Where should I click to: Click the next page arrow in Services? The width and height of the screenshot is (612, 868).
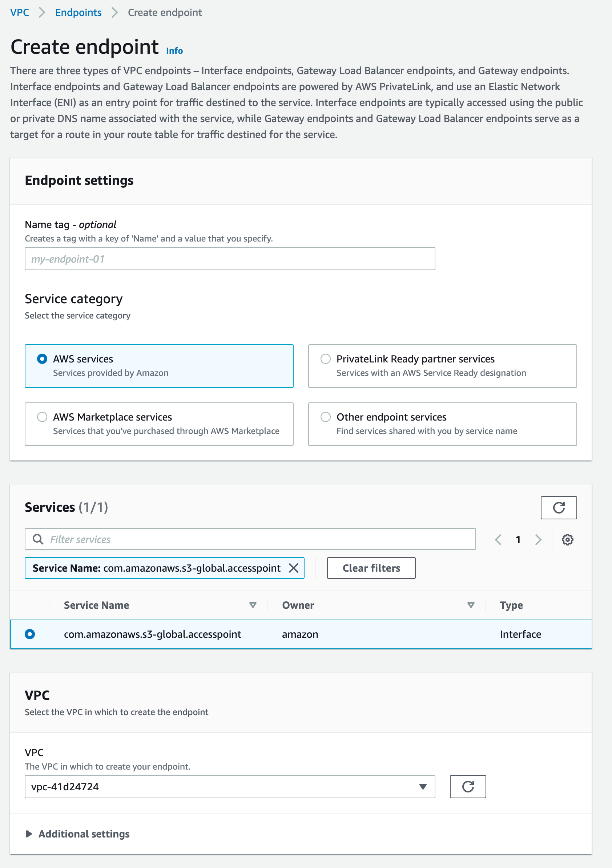click(539, 539)
